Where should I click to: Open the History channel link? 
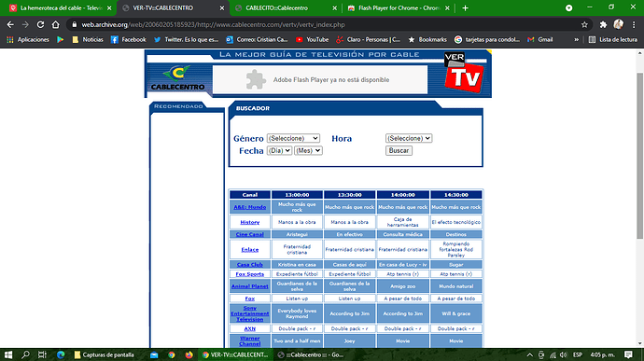tap(250, 222)
